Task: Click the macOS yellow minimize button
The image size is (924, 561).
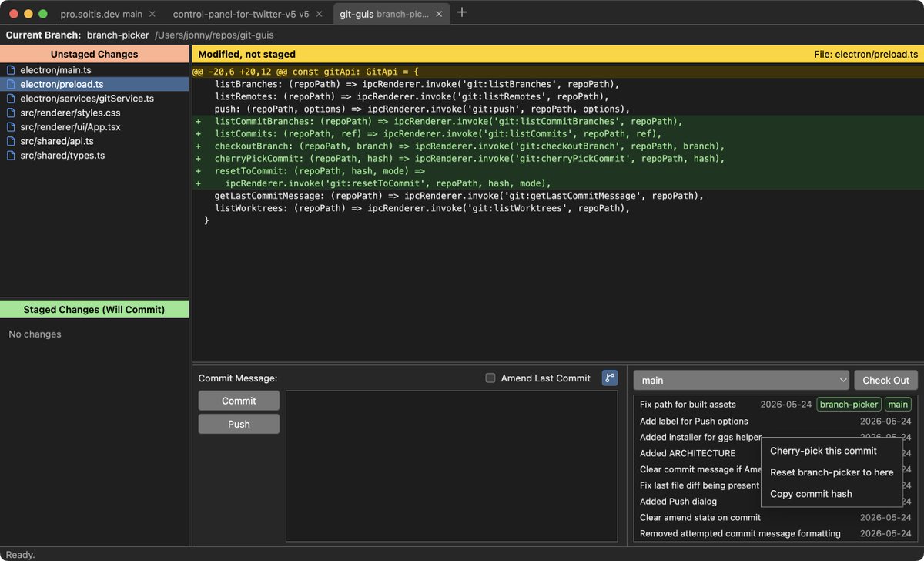Action: [28, 14]
